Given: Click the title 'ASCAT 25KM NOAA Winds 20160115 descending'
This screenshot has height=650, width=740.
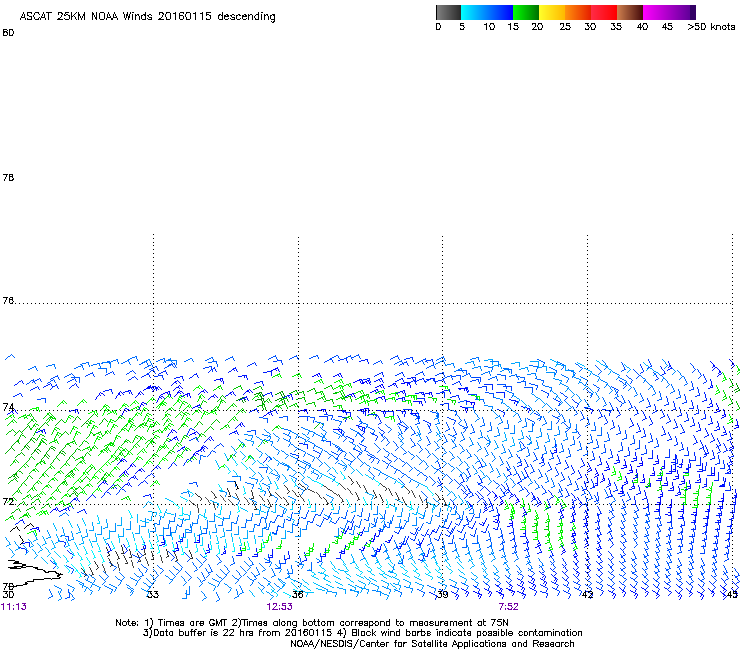Looking at the screenshot, I should 147,17.
